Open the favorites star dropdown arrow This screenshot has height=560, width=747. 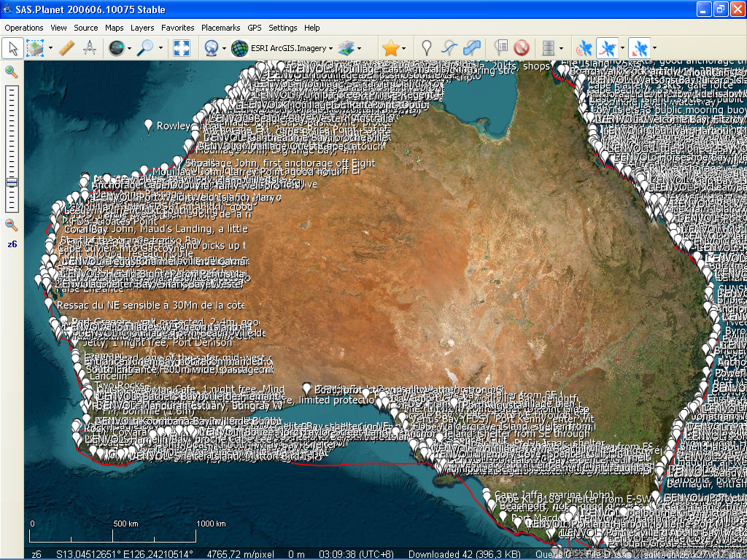404,48
